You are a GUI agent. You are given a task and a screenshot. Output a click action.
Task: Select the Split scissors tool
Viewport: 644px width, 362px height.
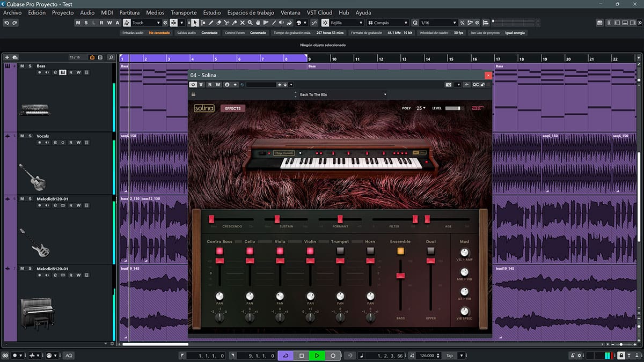click(x=227, y=23)
